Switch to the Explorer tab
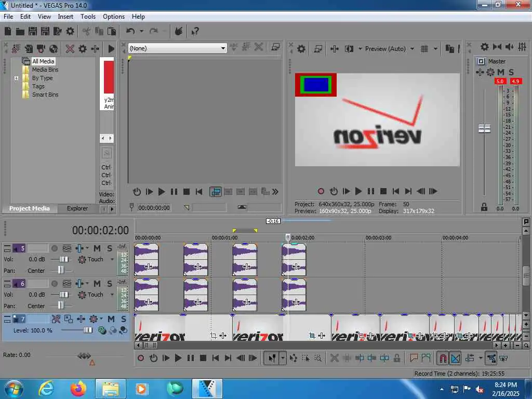Screen dimensions: 532x399 coord(77,208)
